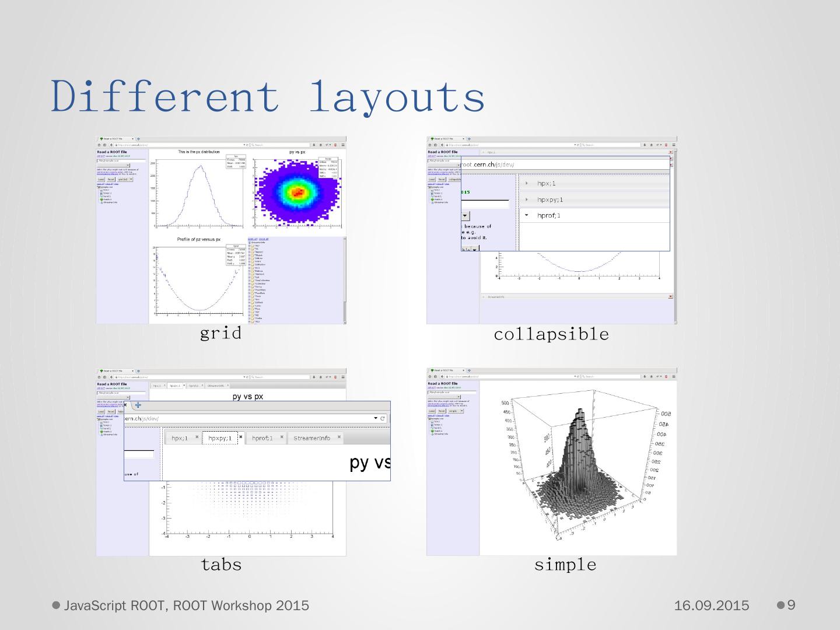This screenshot has width=840, height=630.
Task: Click StreamerInfo small tab in tabs screenshot
Action: coord(216,386)
